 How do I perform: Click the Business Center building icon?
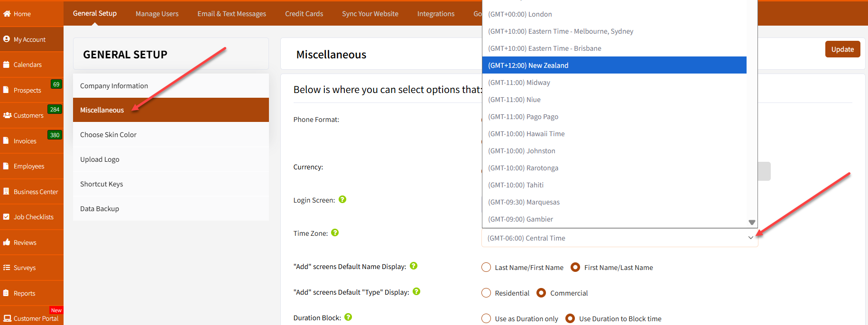tap(6, 191)
